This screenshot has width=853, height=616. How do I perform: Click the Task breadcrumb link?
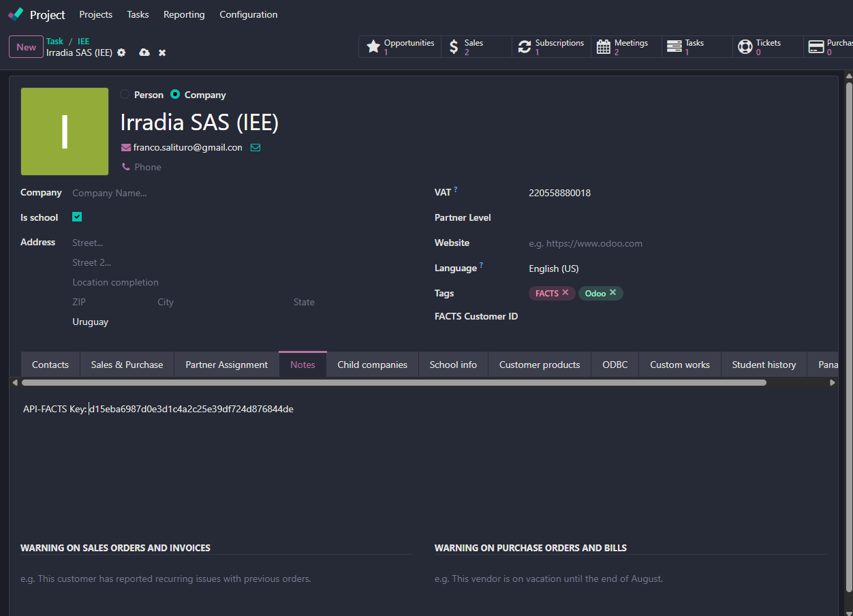click(x=55, y=42)
